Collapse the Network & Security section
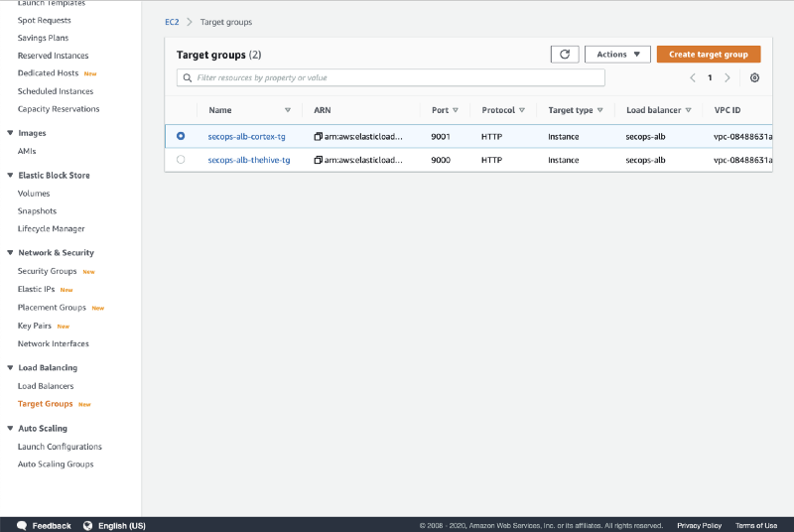Image resolution: width=794 pixels, height=532 pixels. (10, 253)
